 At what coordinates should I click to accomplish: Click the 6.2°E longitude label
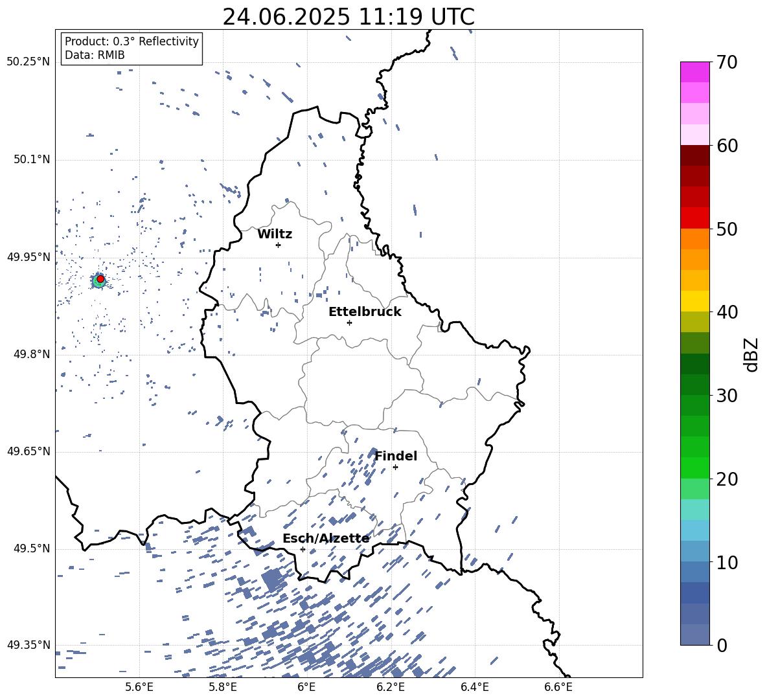pyautogui.click(x=391, y=687)
